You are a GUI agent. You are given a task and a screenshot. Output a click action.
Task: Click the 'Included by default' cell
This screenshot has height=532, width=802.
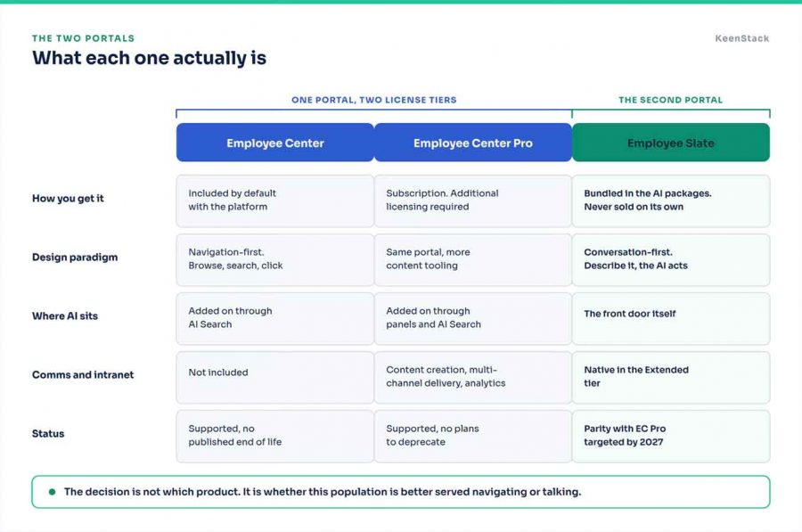tap(275, 201)
